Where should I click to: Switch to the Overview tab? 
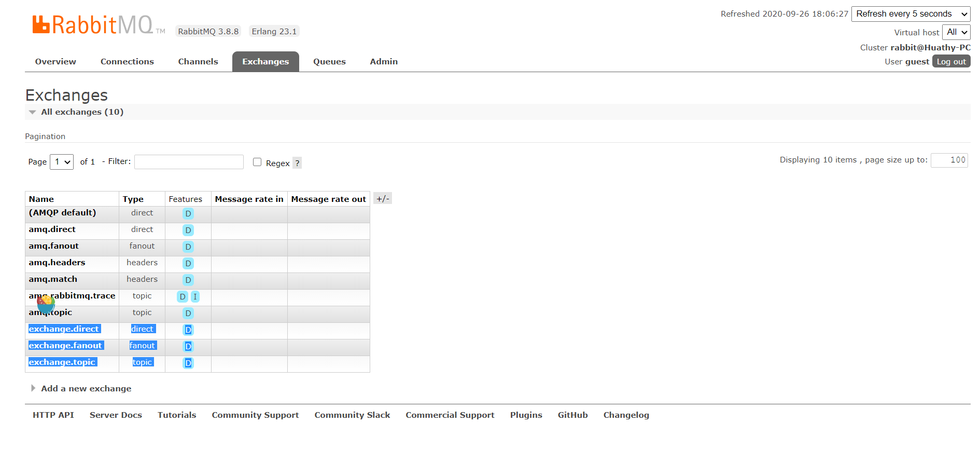pyautogui.click(x=55, y=61)
